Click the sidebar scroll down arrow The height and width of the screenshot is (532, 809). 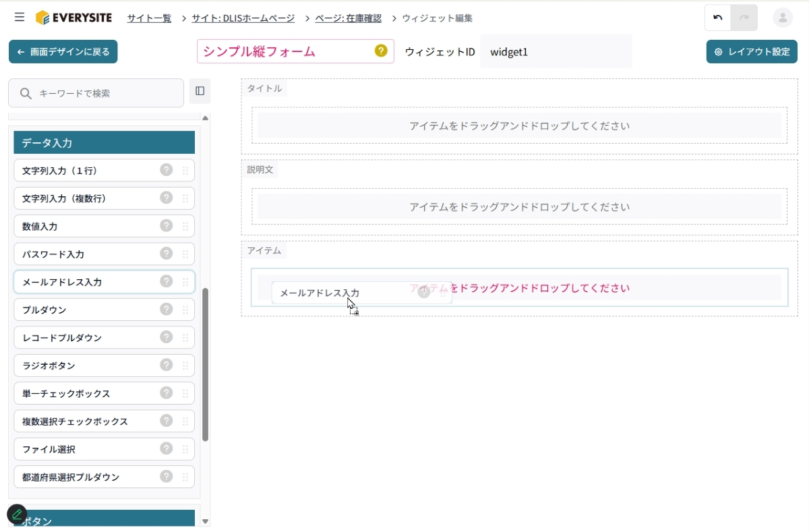tap(206, 521)
